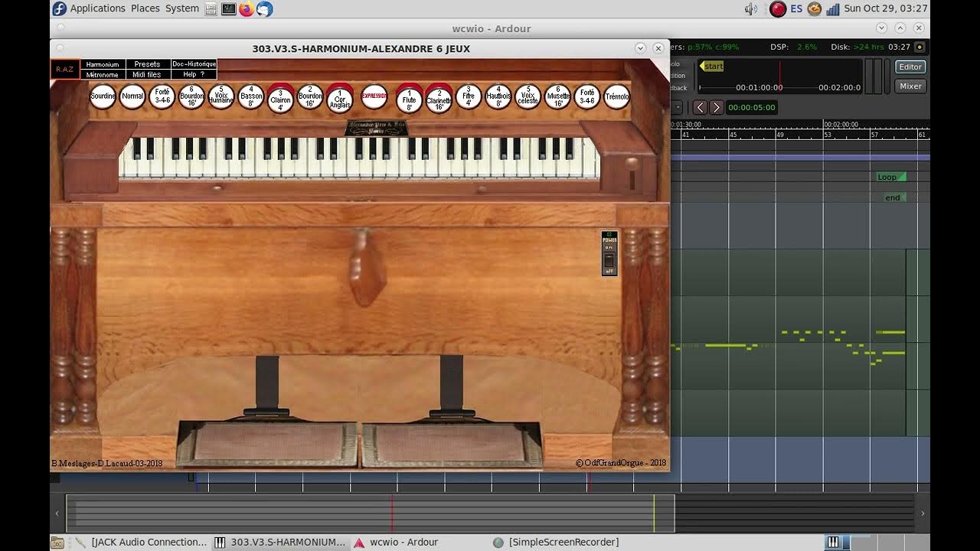The width and height of the screenshot is (980, 551).
Task: Click the start marker in mini timeline
Action: coord(712,67)
